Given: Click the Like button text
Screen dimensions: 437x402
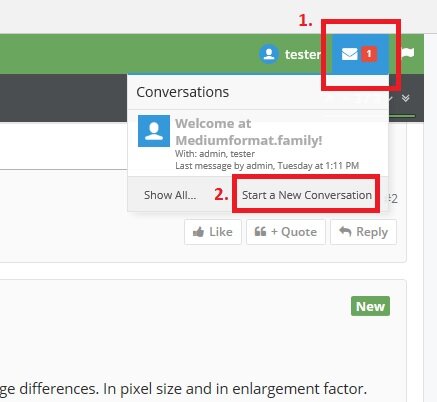Looking at the screenshot, I should [221, 232].
